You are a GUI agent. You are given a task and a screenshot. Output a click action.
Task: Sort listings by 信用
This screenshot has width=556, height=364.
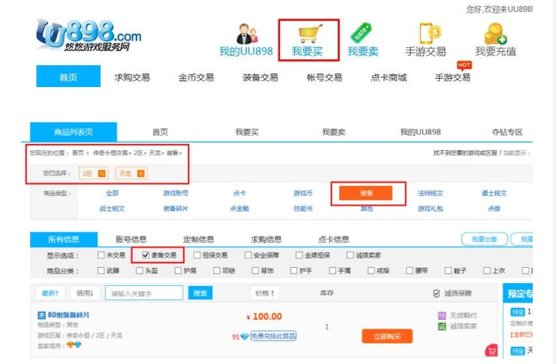pyautogui.click(x=85, y=293)
